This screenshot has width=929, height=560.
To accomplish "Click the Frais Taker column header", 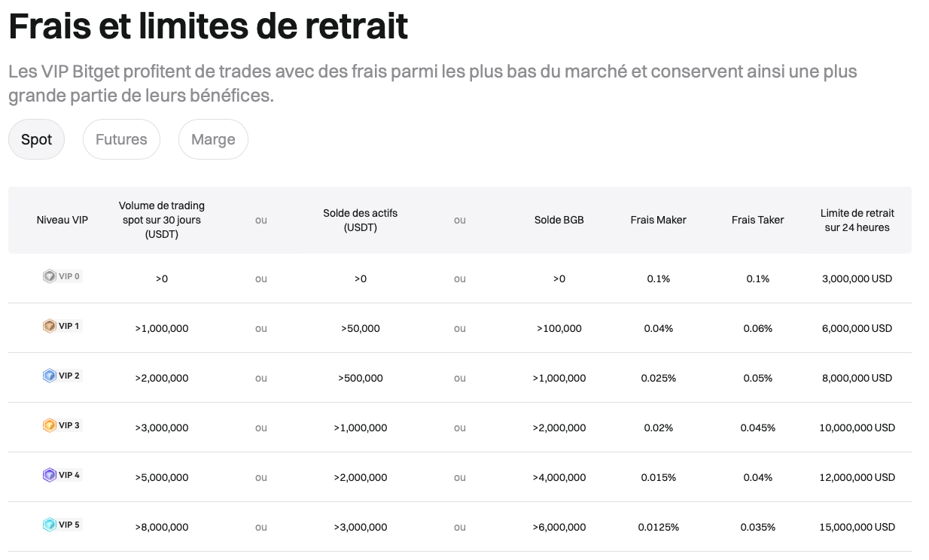I will pos(757,220).
